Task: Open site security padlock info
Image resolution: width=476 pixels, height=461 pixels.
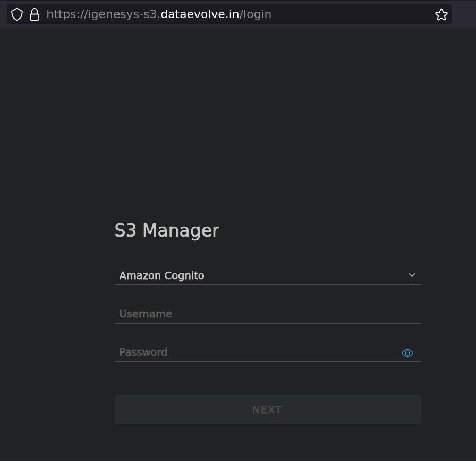Action: coord(35,14)
